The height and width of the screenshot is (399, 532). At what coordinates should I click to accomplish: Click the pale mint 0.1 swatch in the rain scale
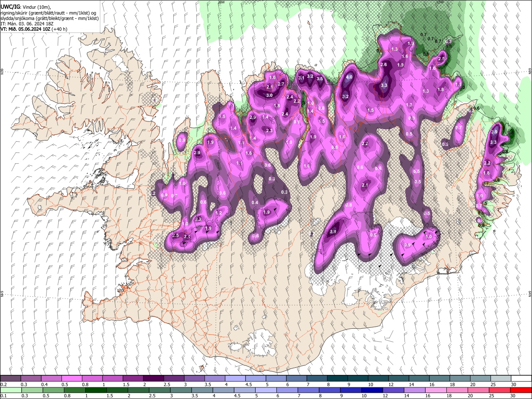tap(11, 390)
